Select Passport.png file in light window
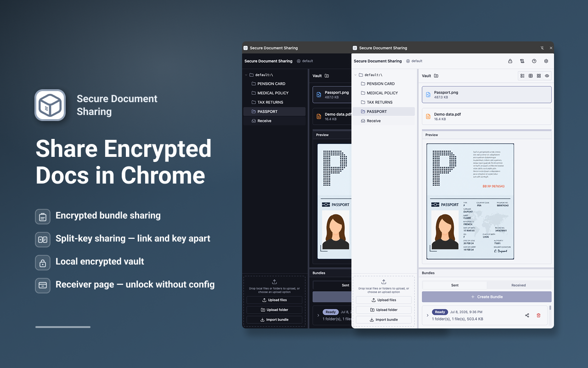This screenshot has width=588, height=368. tap(486, 94)
